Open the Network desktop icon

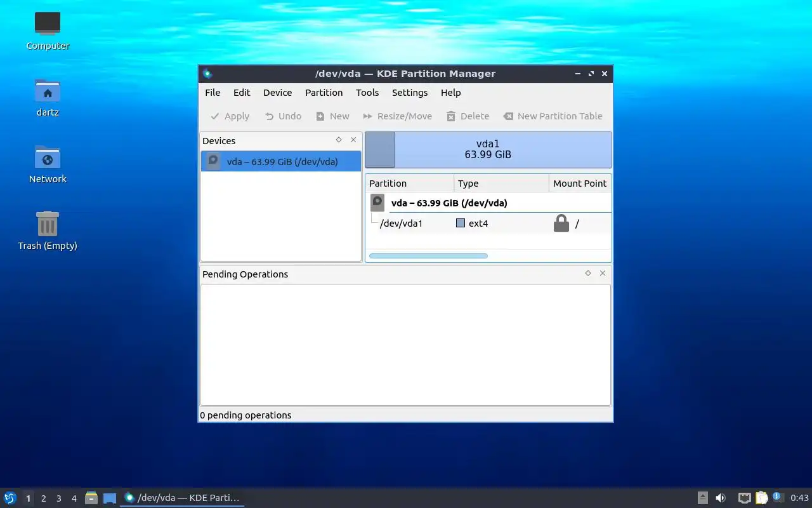[48, 164]
